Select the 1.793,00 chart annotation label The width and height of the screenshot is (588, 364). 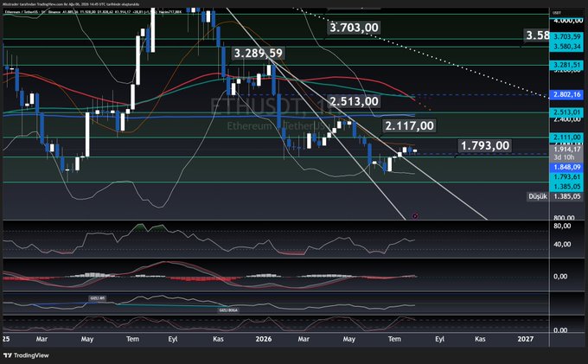tap(485, 145)
